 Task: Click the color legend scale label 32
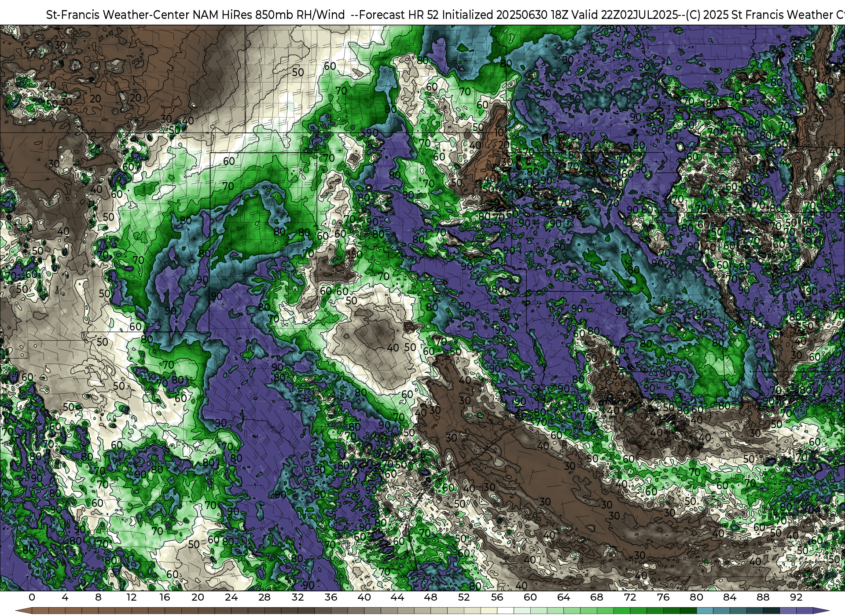298,597
